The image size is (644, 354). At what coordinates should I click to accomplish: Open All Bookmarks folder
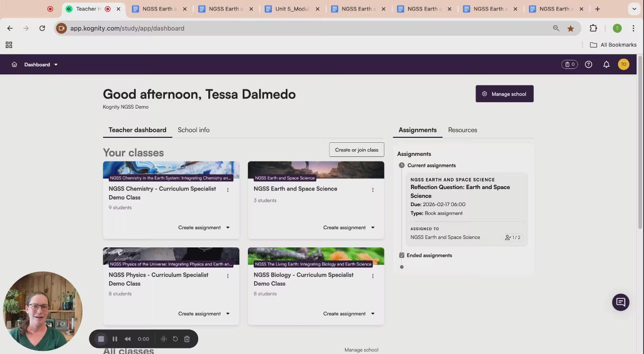pos(613,45)
